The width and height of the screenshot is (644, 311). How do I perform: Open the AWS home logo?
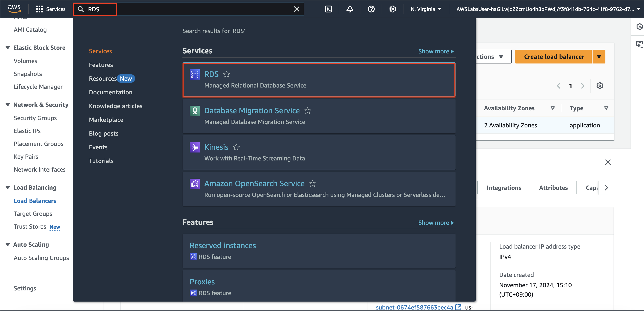click(x=14, y=9)
